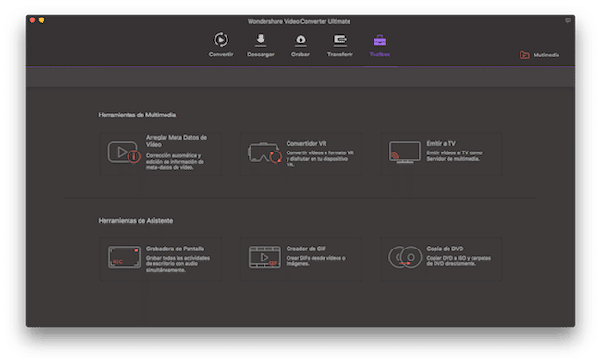Click the video metadata fix icon
The image size is (601, 364).
click(124, 152)
